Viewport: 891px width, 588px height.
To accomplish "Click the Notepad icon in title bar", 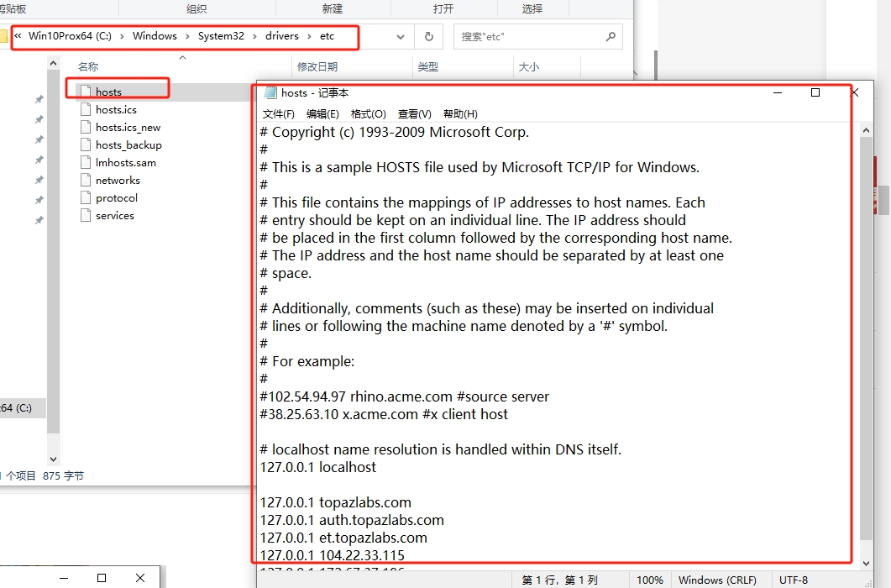I will pos(270,93).
